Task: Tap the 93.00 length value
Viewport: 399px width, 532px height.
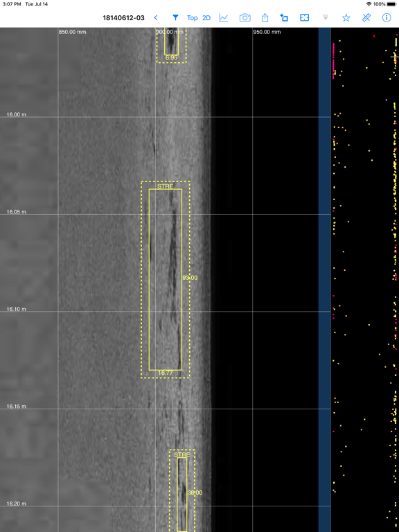Action: (x=190, y=278)
